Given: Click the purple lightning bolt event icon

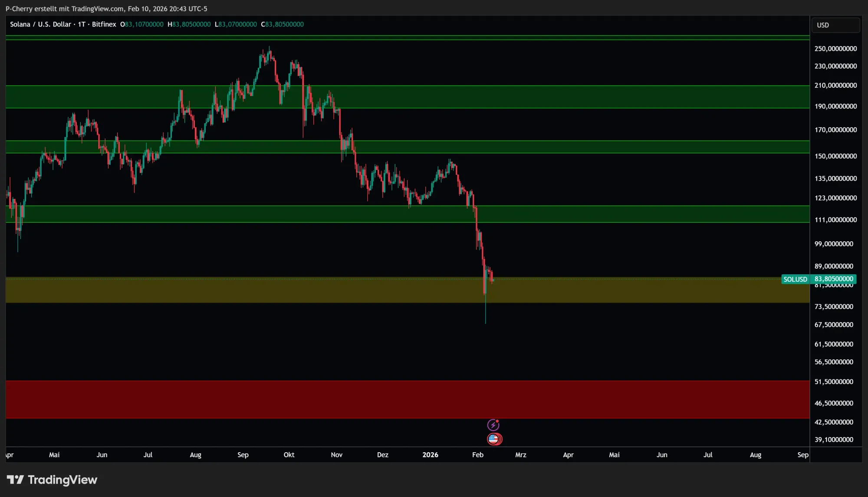Looking at the screenshot, I should (493, 425).
